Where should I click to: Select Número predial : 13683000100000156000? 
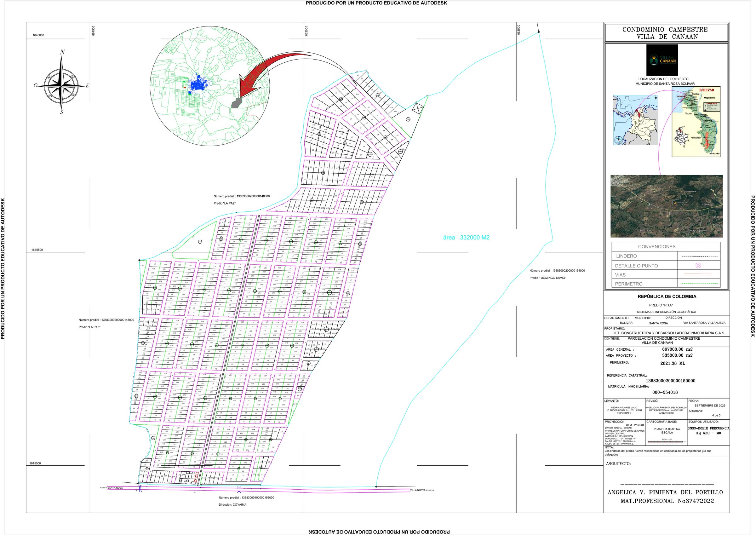[246, 498]
